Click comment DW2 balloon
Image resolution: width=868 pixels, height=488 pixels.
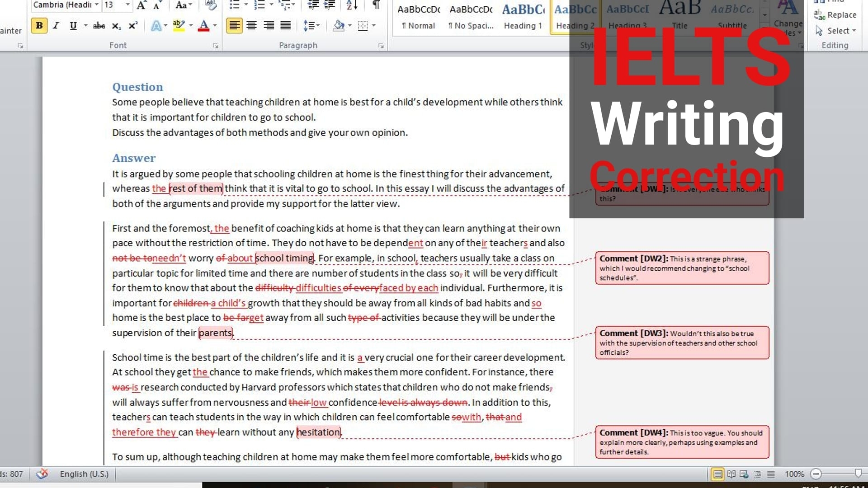[682, 268]
